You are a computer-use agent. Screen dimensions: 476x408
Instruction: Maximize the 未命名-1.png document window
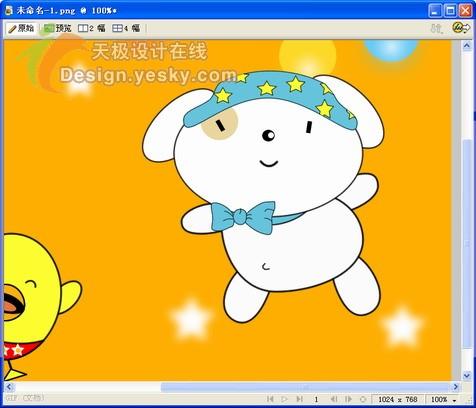click(450, 11)
